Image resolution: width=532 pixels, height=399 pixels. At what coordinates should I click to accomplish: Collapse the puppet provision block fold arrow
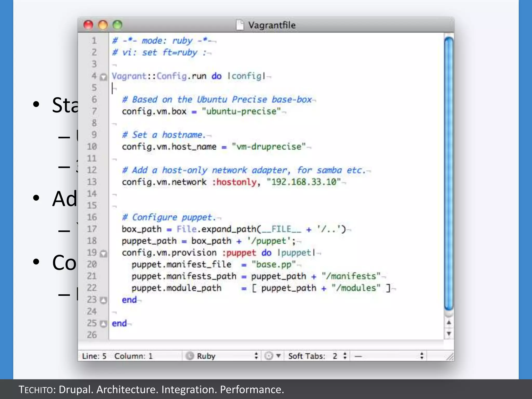[103, 254]
